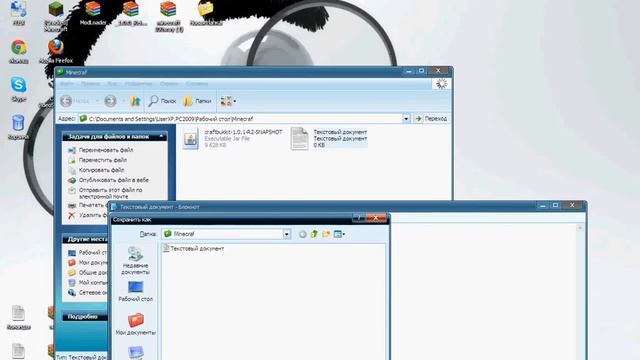Screen dimensions: 640x360
Task: Click the help question mark in Save dialog
Action: coord(359,218)
